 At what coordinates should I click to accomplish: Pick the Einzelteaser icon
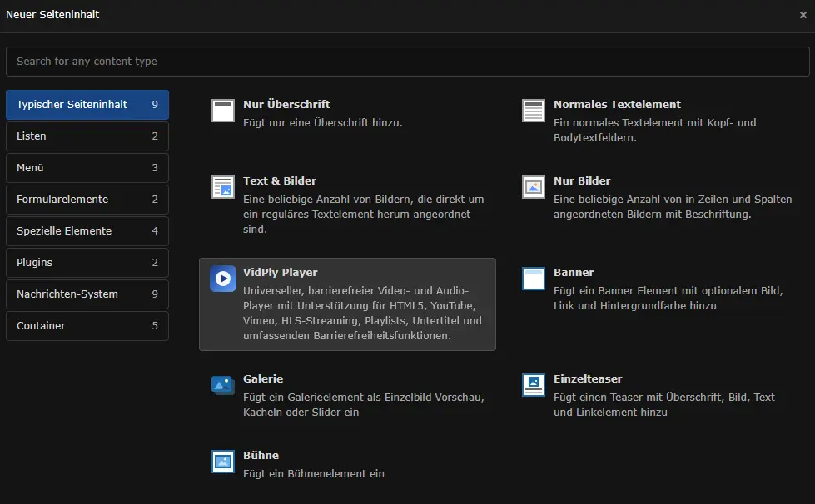click(533, 385)
